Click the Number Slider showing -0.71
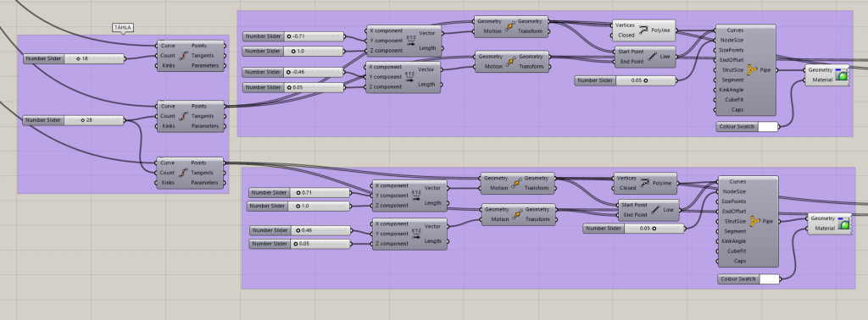The width and height of the screenshot is (868, 320). pyautogui.click(x=293, y=36)
